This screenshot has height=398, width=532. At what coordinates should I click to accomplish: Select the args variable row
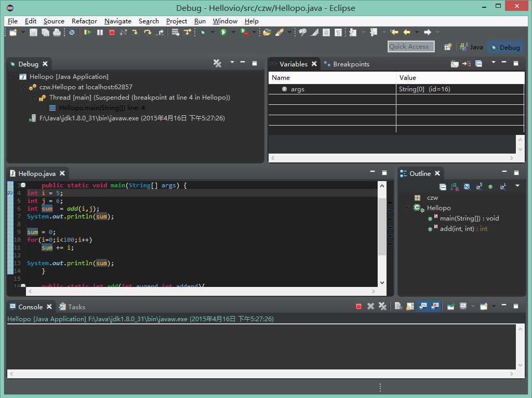[x=396, y=89]
